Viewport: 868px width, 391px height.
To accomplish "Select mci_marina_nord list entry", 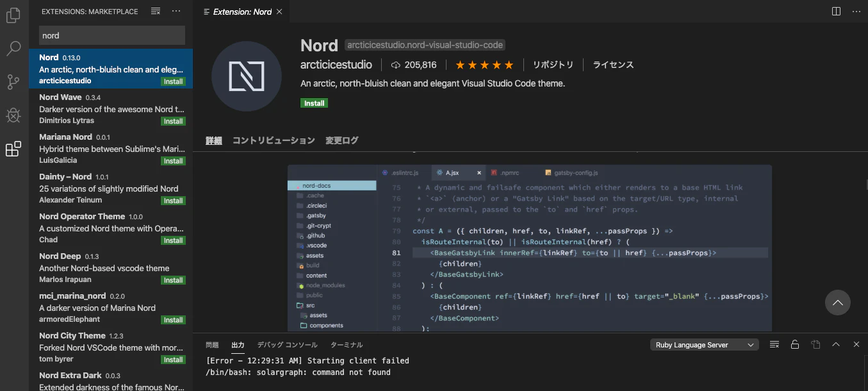I will (x=111, y=308).
